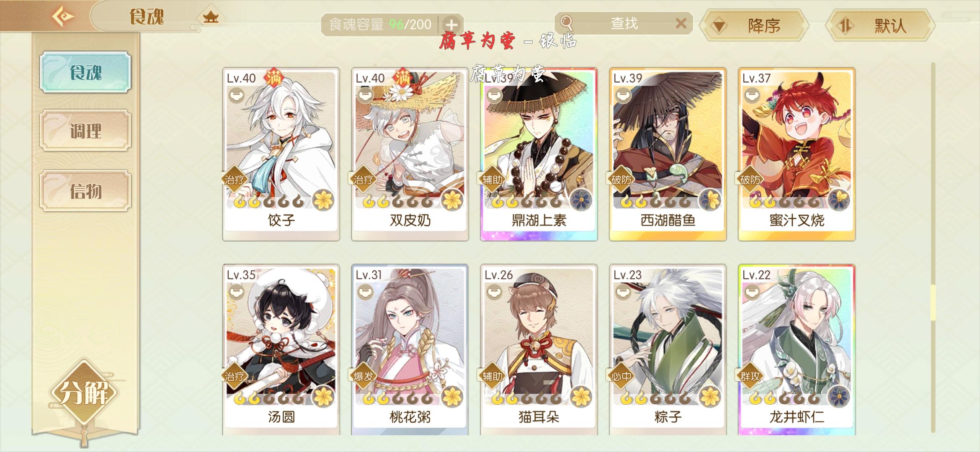Tap the flower badge on 双皮奶 card
Viewport: 980px width, 452px height.
tap(452, 200)
